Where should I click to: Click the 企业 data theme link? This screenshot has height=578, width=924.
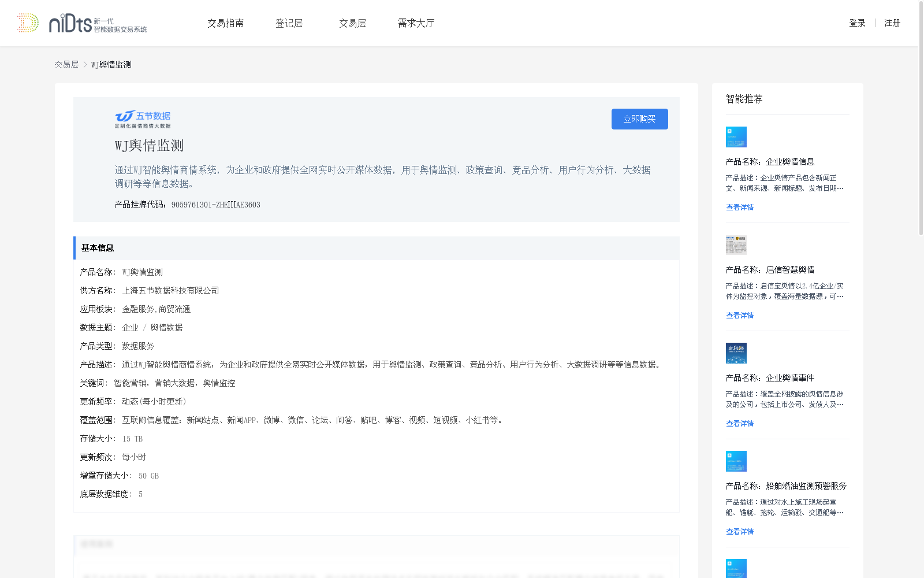(x=130, y=328)
